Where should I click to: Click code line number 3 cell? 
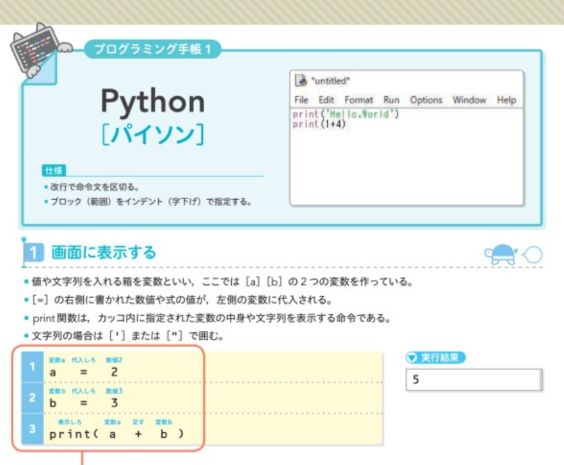point(32,429)
